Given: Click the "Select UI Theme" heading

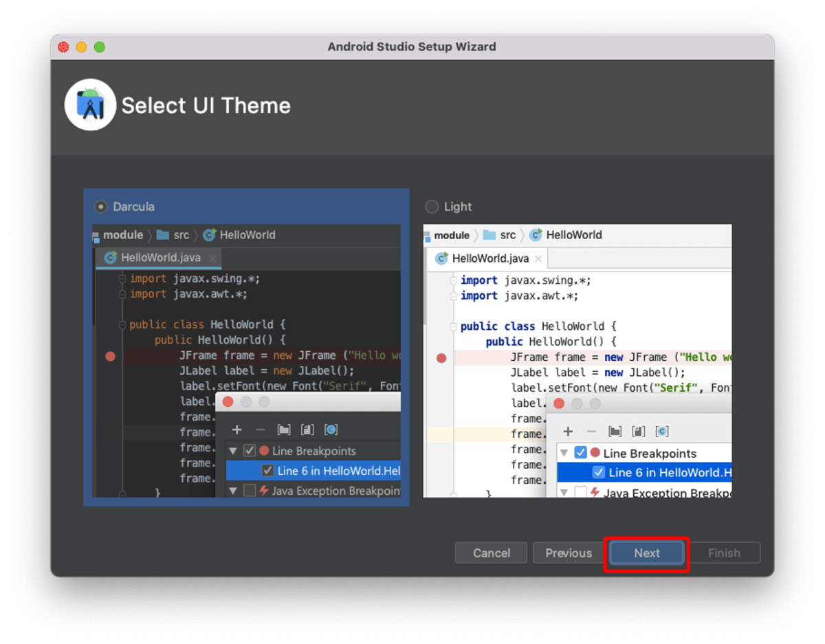Looking at the screenshot, I should point(206,105).
